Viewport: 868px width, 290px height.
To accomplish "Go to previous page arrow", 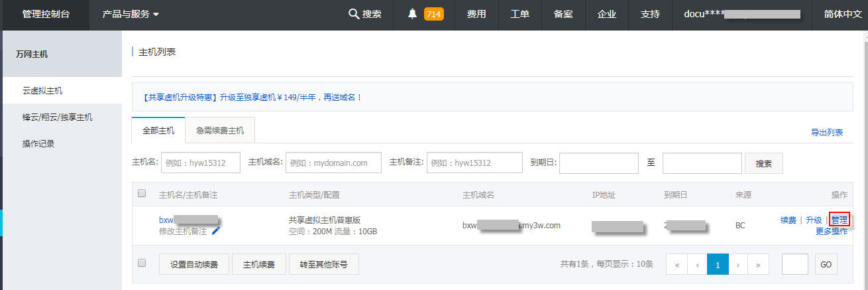I will (x=697, y=264).
